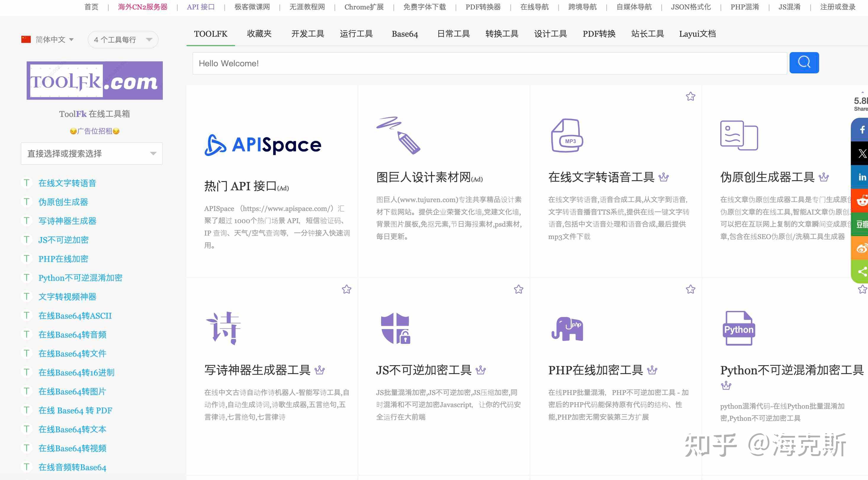Switch to the Base64 tab

pyautogui.click(x=405, y=34)
